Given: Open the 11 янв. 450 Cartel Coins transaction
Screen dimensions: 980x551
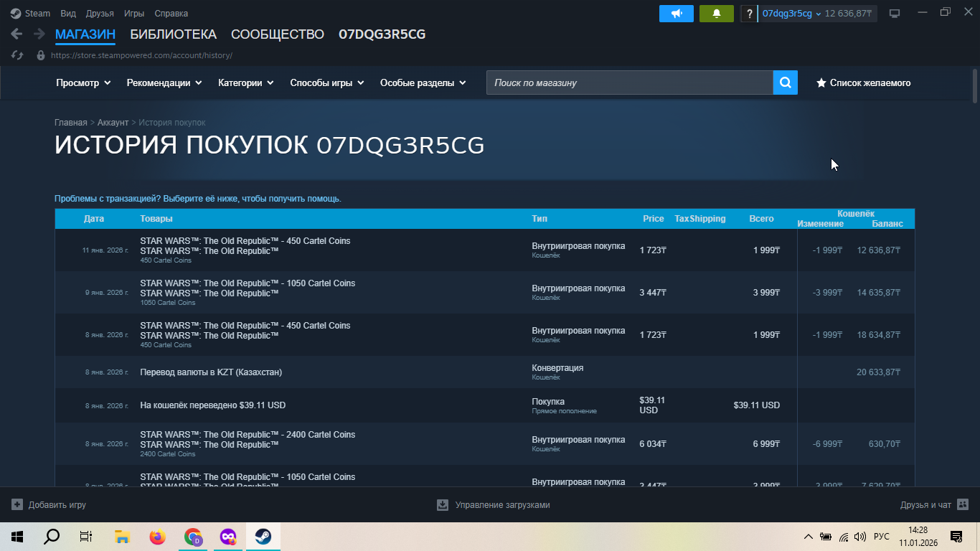Looking at the screenshot, I should (484, 250).
